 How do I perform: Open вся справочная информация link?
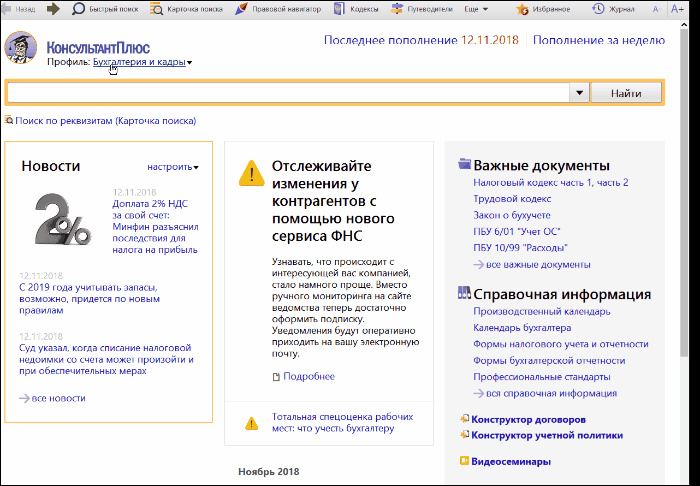[551, 394]
